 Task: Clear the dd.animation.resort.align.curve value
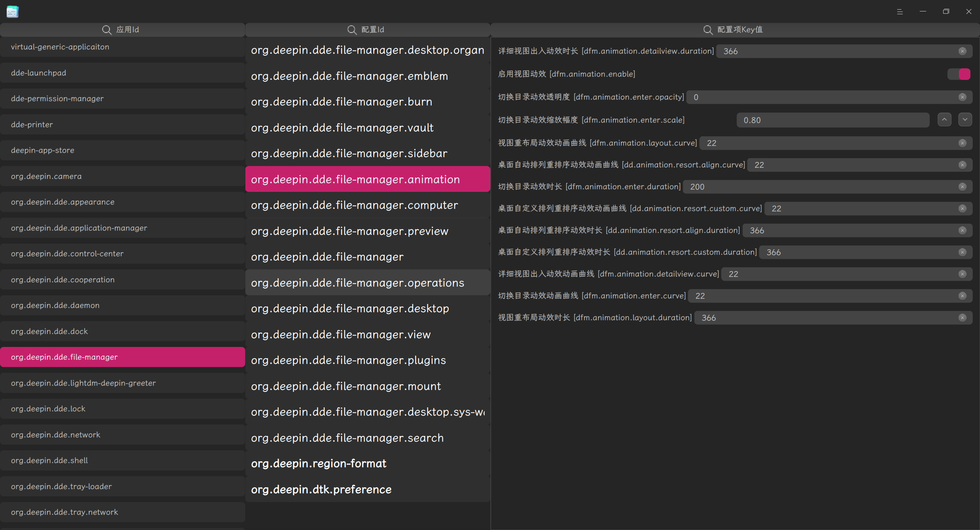click(962, 165)
